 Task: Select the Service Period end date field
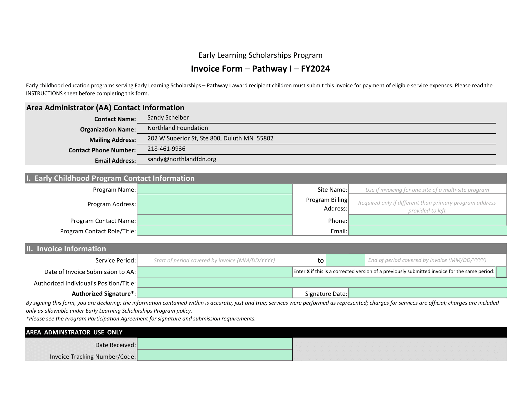(416, 260)
